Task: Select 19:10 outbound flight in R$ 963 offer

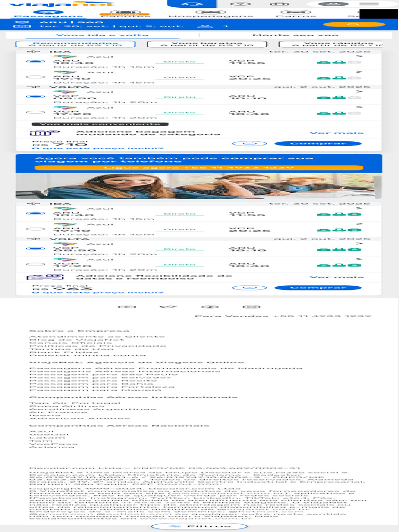Action: pyautogui.click(x=35, y=229)
